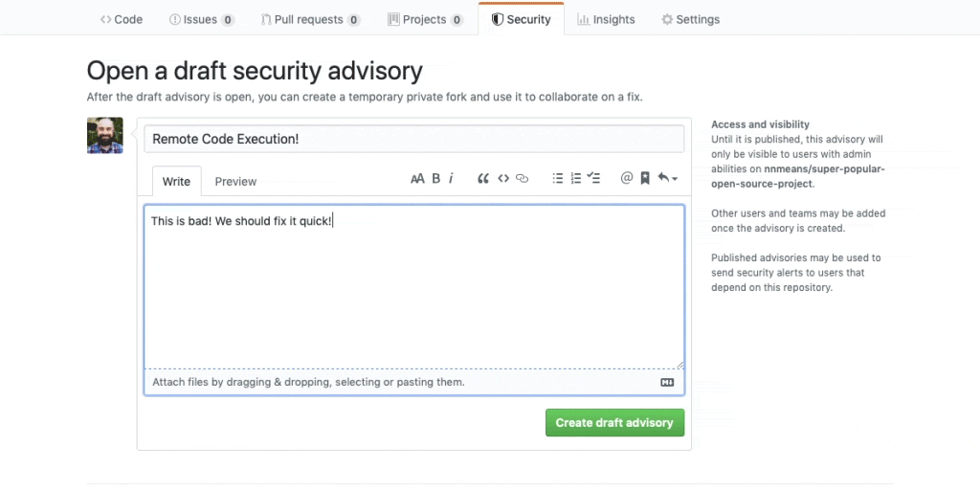
Task: Add a link in editor
Action: click(x=522, y=178)
